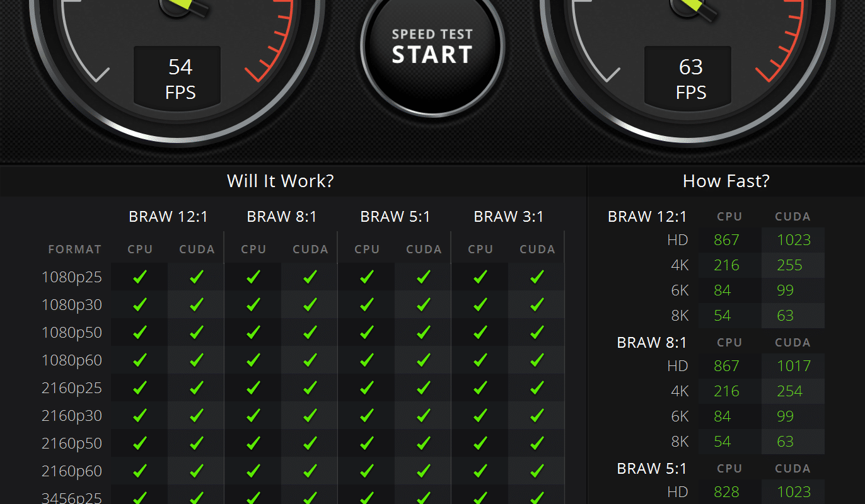
Task: Select the 2160p25 format row label
Action: pos(72,388)
